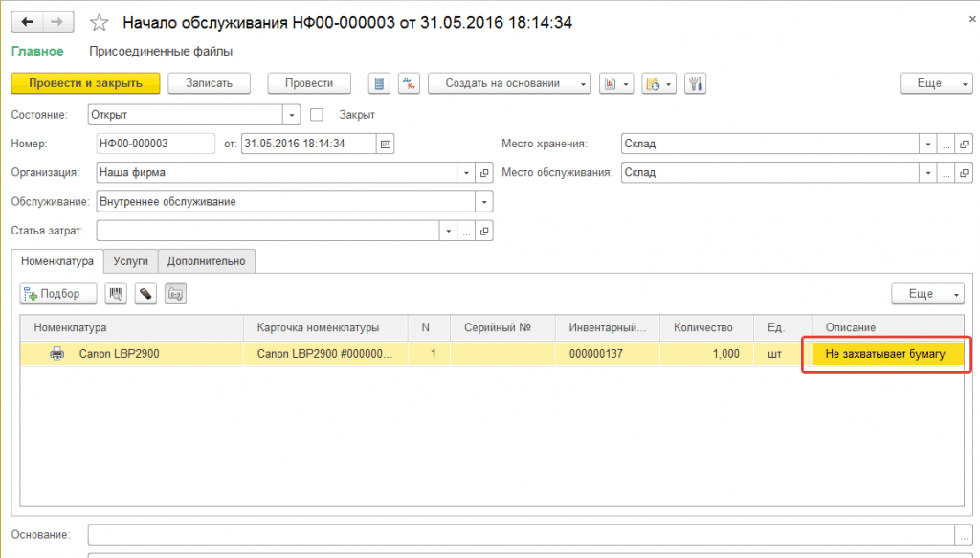Expand the Статья затрат dropdown arrow

[x=448, y=232]
